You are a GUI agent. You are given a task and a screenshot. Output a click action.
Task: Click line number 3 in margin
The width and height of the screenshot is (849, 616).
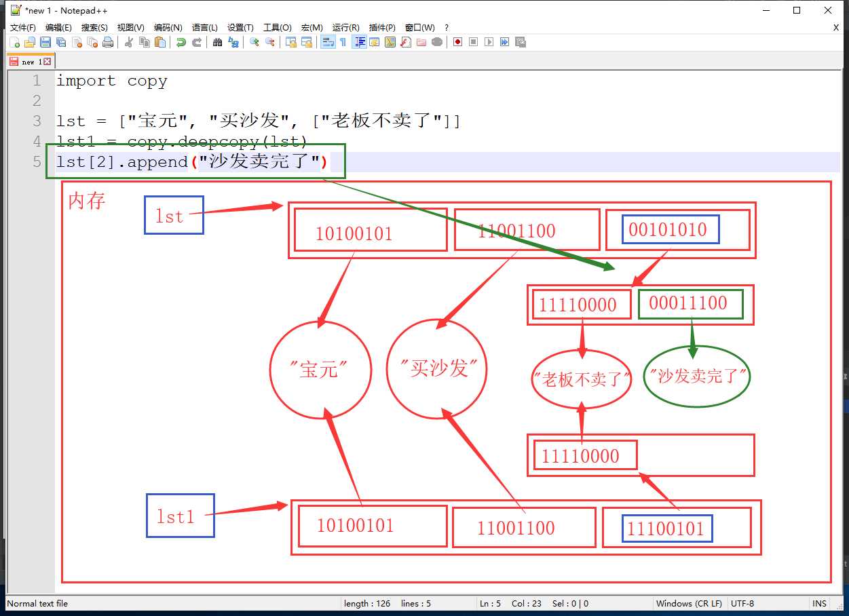pyautogui.click(x=37, y=121)
